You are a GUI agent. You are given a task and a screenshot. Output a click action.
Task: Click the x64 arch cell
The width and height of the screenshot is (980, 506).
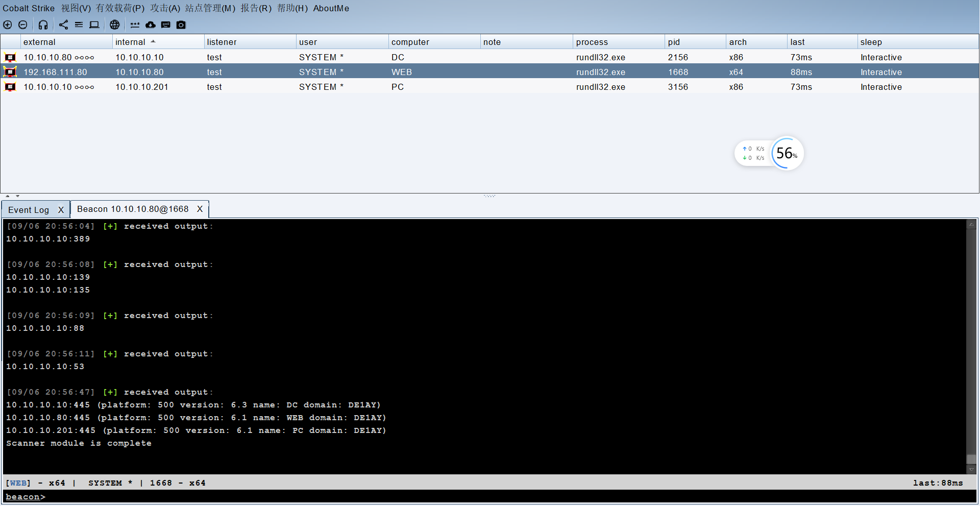point(736,72)
